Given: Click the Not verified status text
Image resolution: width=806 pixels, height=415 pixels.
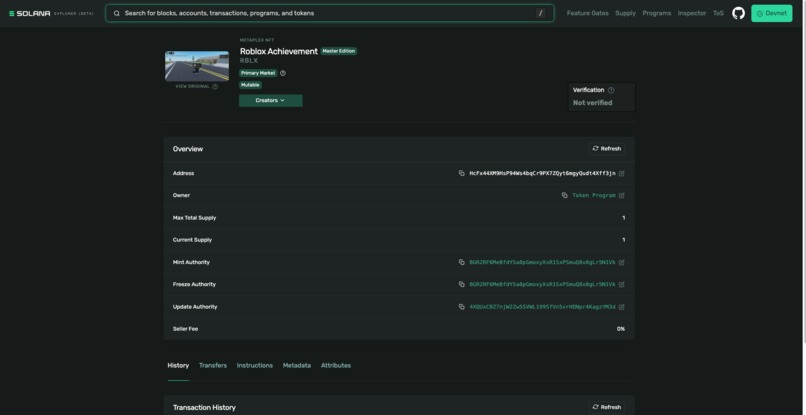Looking at the screenshot, I should pyautogui.click(x=592, y=103).
